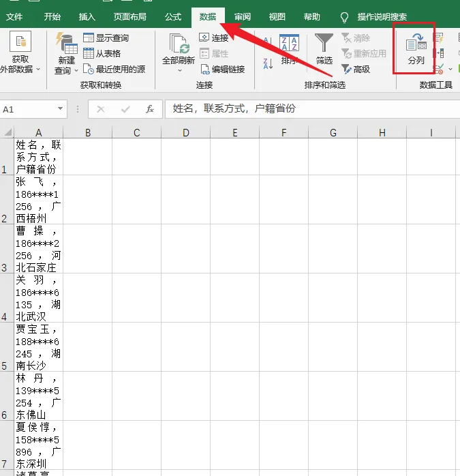The height and width of the screenshot is (476, 460).
Task: Select cell containing 关羽 湖北武汉
Action: click(39, 298)
